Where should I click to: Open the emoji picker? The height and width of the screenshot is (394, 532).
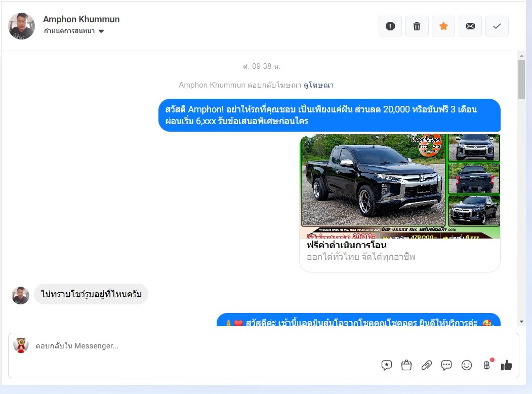(467, 365)
